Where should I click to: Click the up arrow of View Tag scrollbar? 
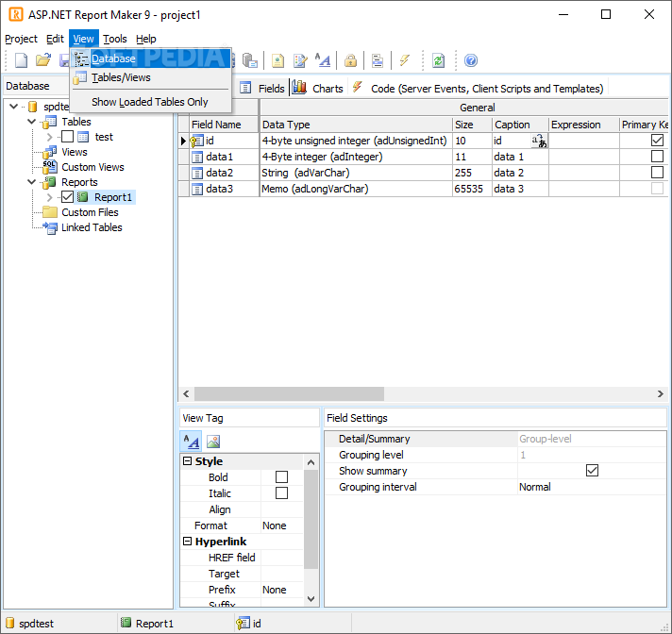311,462
